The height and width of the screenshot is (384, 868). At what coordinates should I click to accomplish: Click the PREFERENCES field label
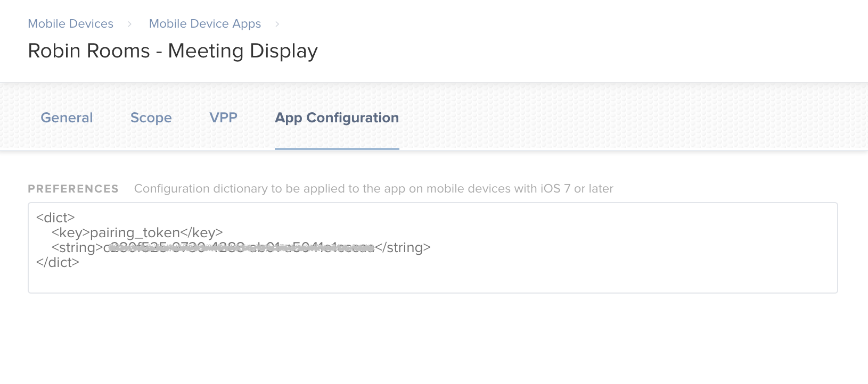tap(73, 189)
